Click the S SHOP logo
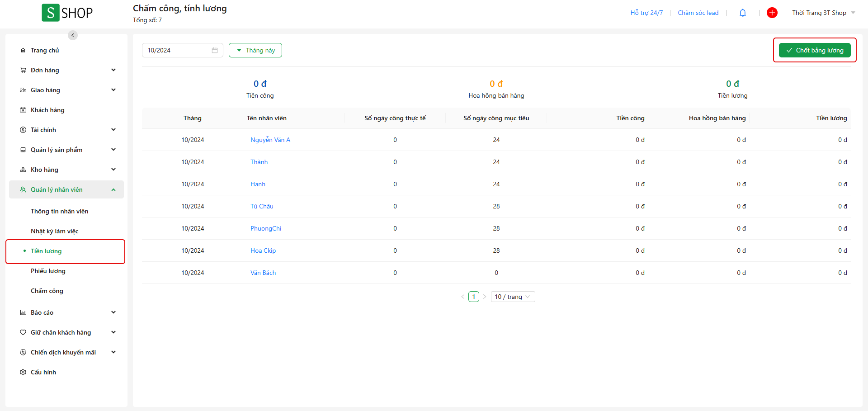The image size is (868, 411). point(67,13)
